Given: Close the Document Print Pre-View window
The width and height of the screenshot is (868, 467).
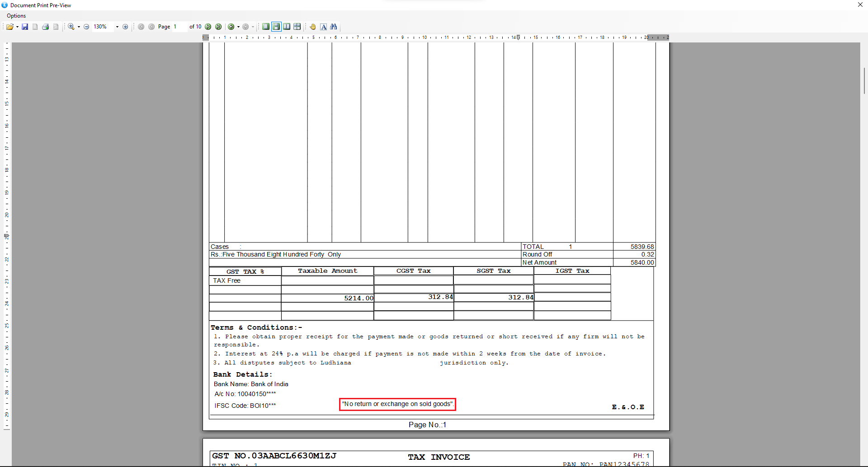Looking at the screenshot, I should [x=860, y=5].
